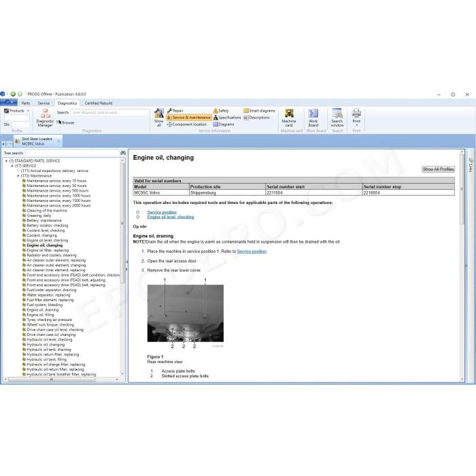Open the blue application menu button
476x476 pixels.
[x=9, y=102]
